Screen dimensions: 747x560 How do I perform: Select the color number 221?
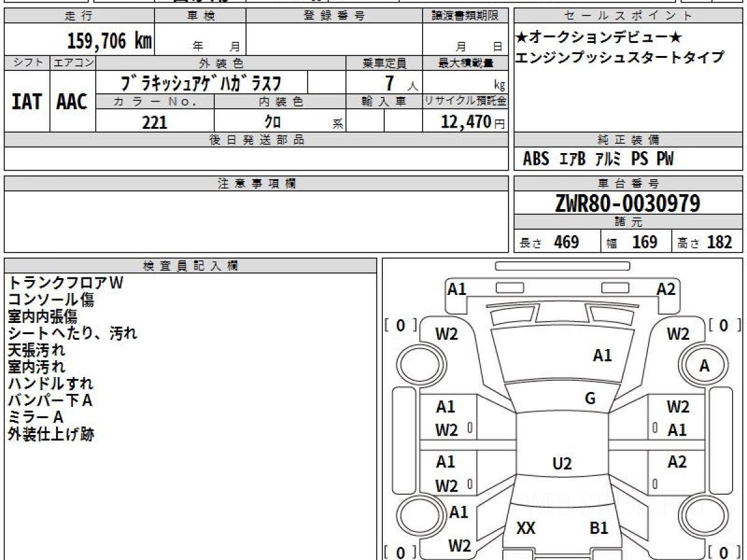coord(154,122)
